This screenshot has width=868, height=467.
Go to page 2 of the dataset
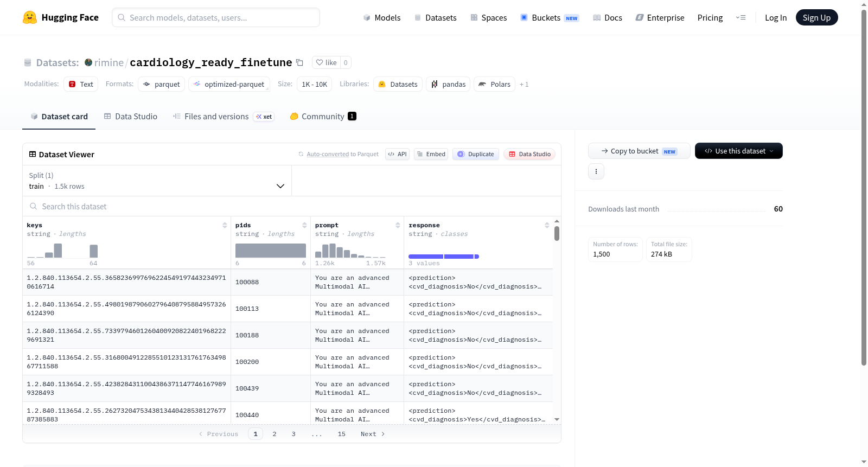coord(275,434)
